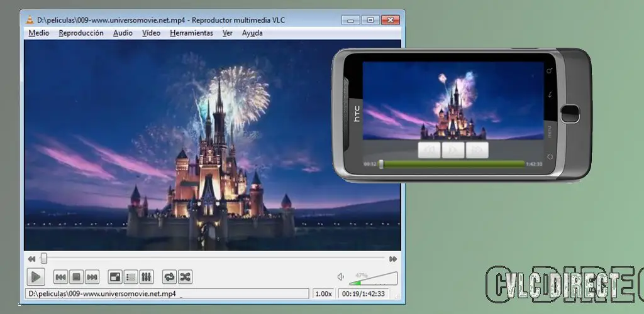The height and width of the screenshot is (314, 644).
Task: Tap the HTC phone back key
Action: [x=550, y=95]
